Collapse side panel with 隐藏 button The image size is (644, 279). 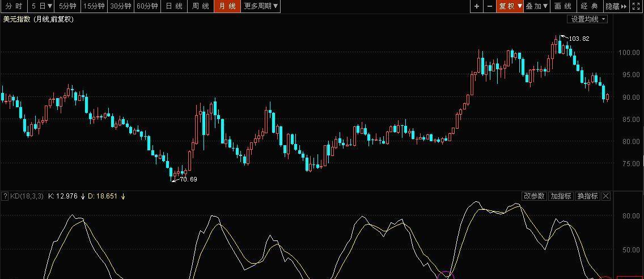[616, 6]
